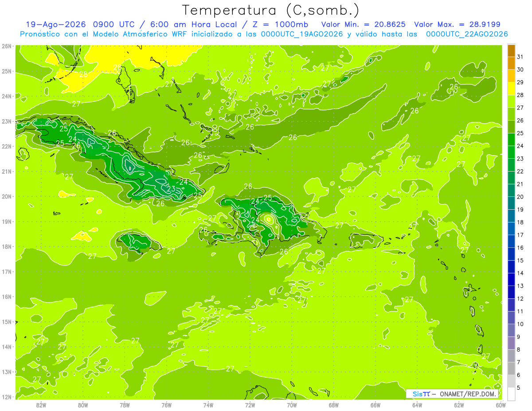Click the legend scale label "21"

520,184
